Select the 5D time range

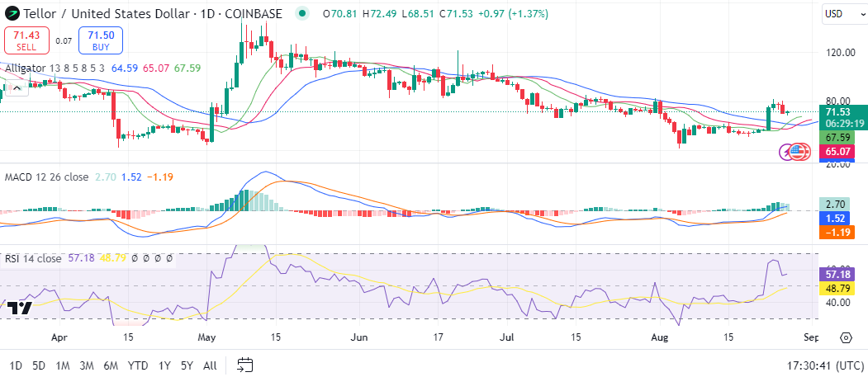tap(39, 365)
